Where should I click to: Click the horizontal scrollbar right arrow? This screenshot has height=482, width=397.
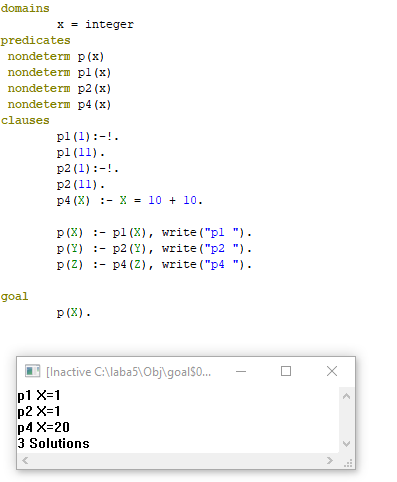coord(330,461)
